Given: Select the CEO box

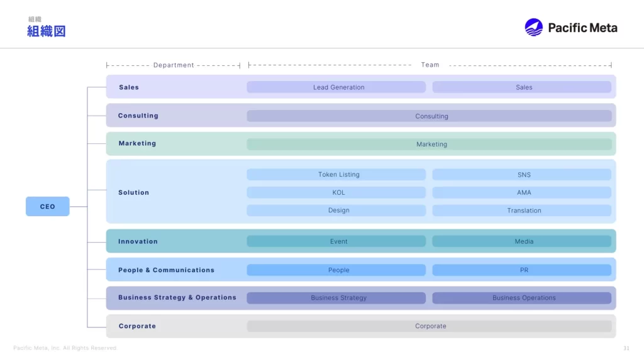Looking at the screenshot, I should pyautogui.click(x=48, y=206).
